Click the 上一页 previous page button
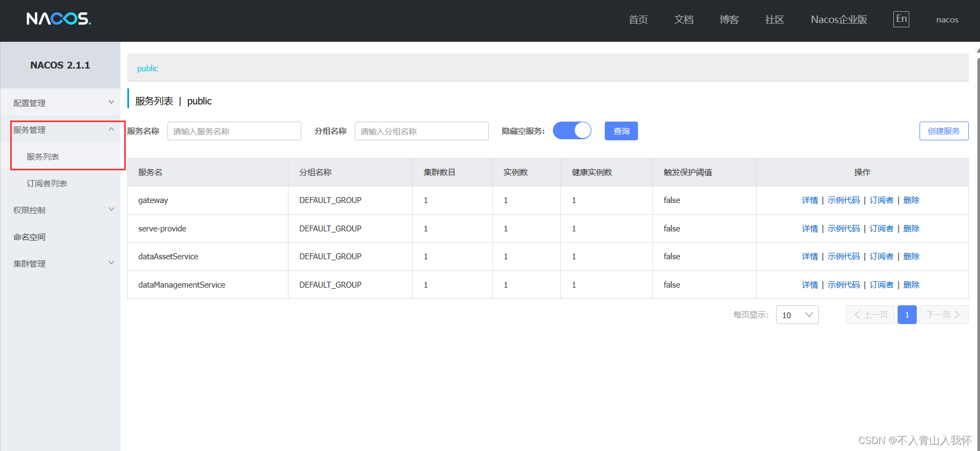This screenshot has height=451, width=980. pos(870,315)
